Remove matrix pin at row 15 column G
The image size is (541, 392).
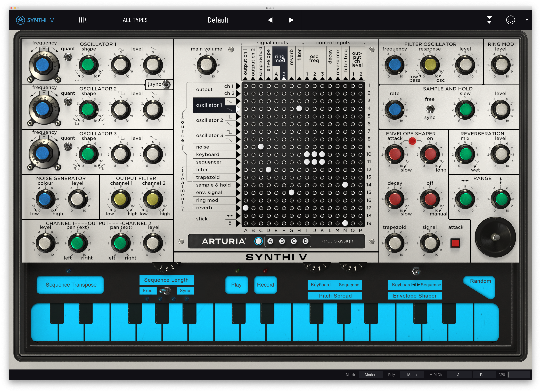tap(292, 192)
